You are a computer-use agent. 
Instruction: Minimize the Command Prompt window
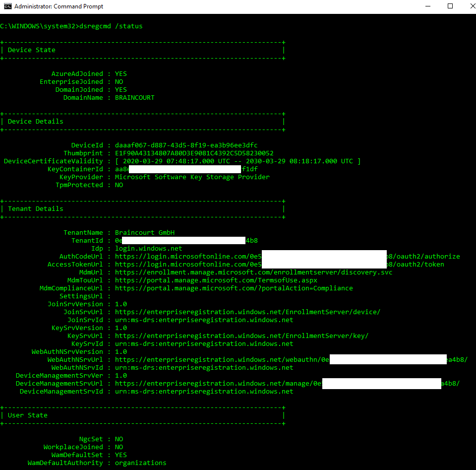pyautogui.click(x=428, y=6)
